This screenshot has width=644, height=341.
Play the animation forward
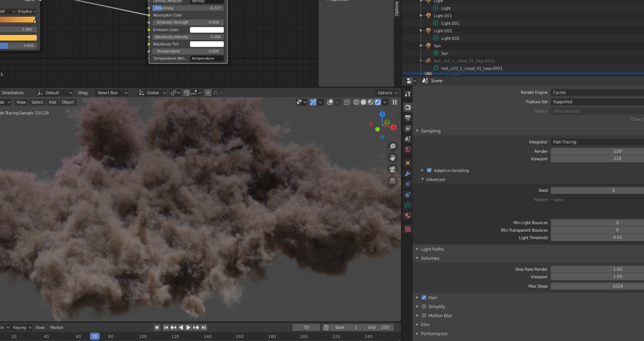click(188, 327)
